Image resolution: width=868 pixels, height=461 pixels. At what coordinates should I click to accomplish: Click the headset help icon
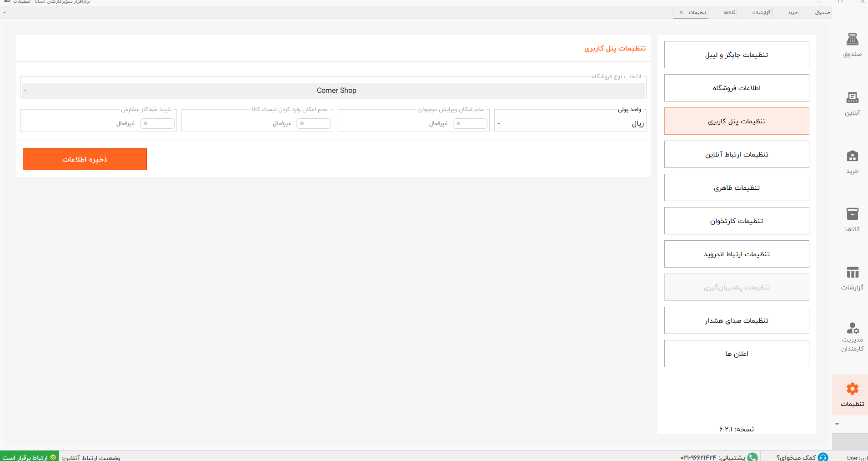click(x=823, y=457)
